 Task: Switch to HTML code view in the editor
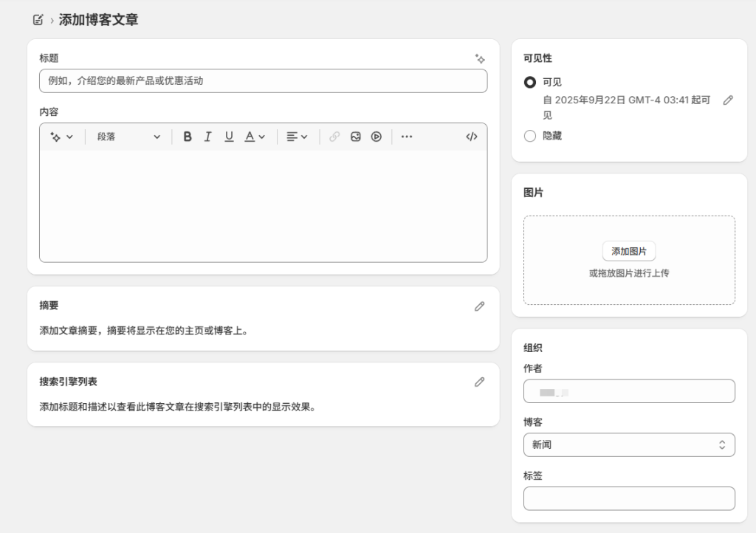[x=472, y=137]
